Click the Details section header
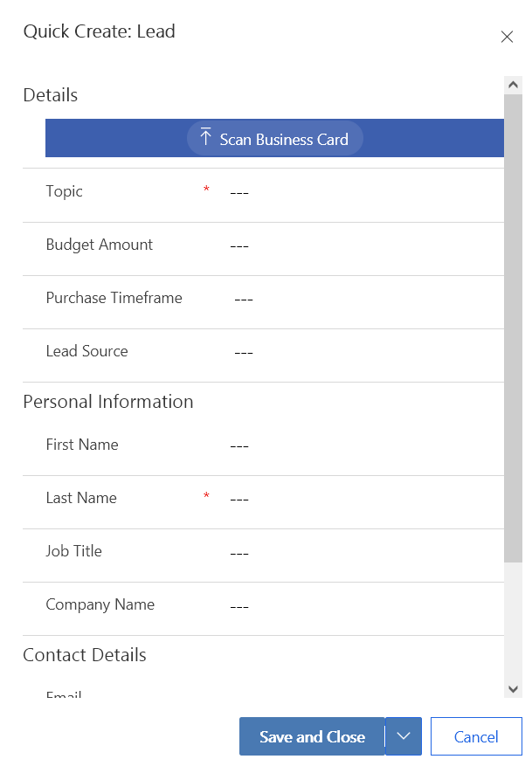532x773 pixels. click(51, 95)
